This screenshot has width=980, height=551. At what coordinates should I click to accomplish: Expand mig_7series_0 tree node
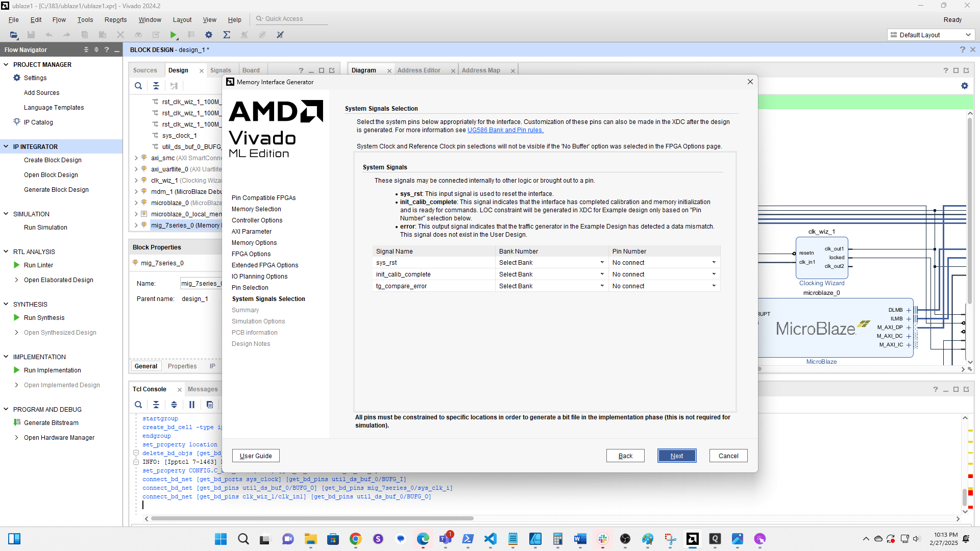[136, 225]
